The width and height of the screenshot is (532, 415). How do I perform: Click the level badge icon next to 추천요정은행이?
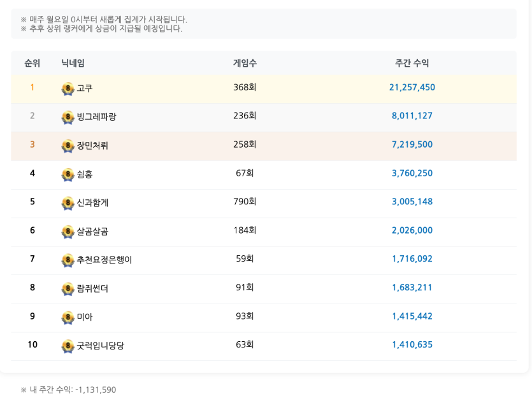[x=68, y=260]
